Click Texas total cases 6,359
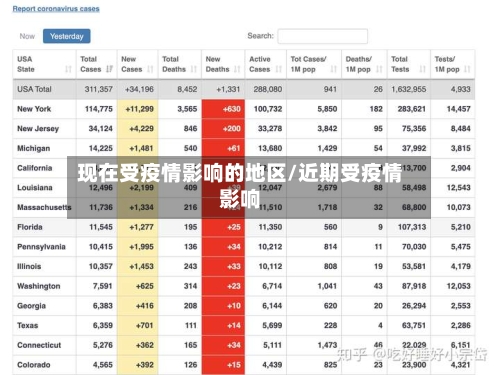Image resolution: width=500 pixels, height=375 pixels. [103, 325]
